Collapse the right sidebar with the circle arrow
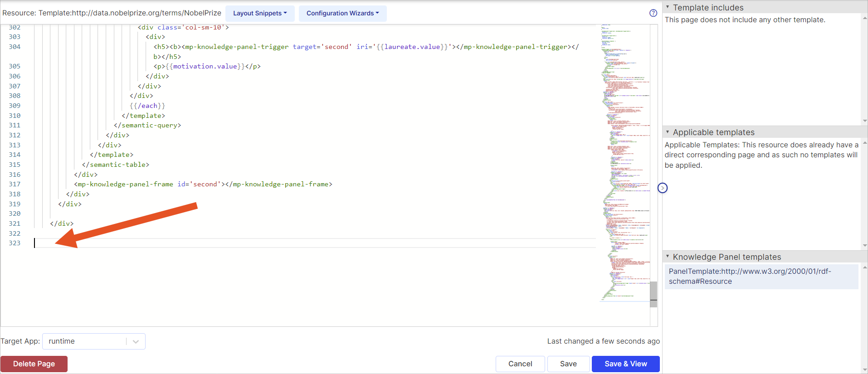The height and width of the screenshot is (374, 868). click(x=663, y=188)
